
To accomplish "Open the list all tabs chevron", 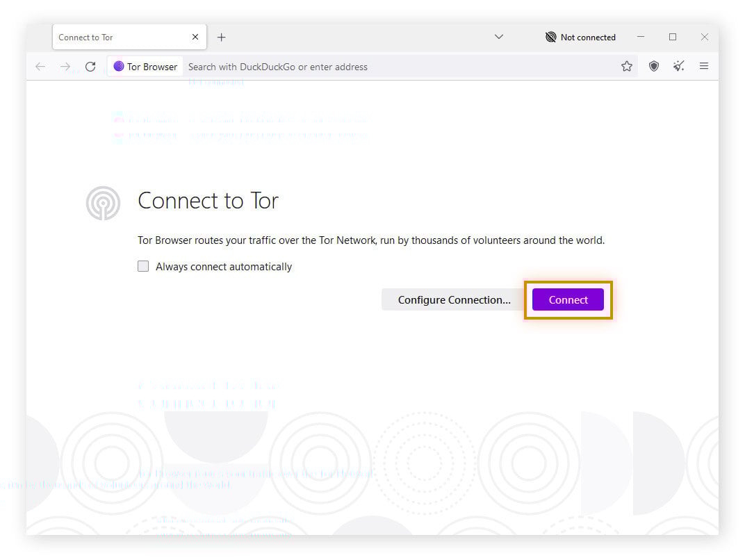I will click(x=498, y=37).
